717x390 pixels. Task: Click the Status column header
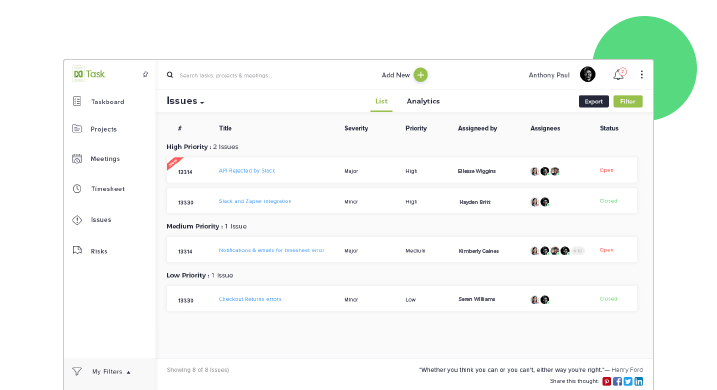(609, 128)
